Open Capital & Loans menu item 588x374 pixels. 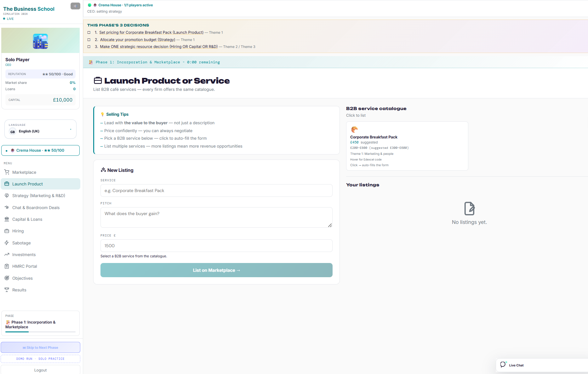coord(40,219)
